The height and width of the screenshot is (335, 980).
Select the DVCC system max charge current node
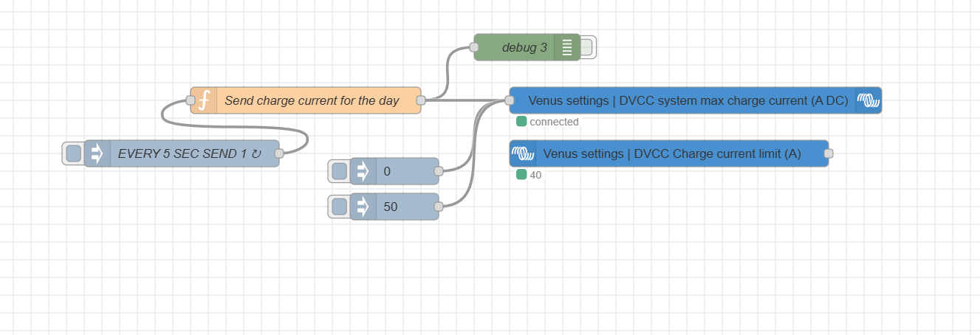click(x=688, y=100)
